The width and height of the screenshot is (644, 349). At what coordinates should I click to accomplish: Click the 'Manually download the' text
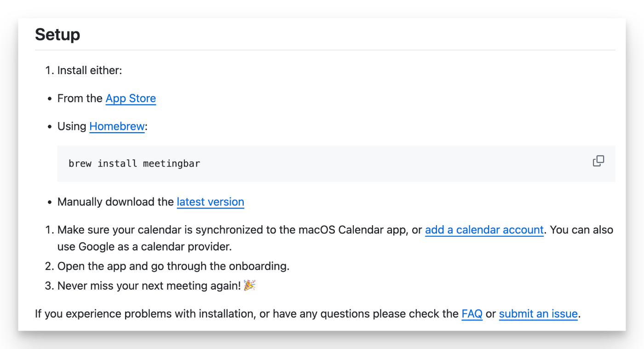115,202
